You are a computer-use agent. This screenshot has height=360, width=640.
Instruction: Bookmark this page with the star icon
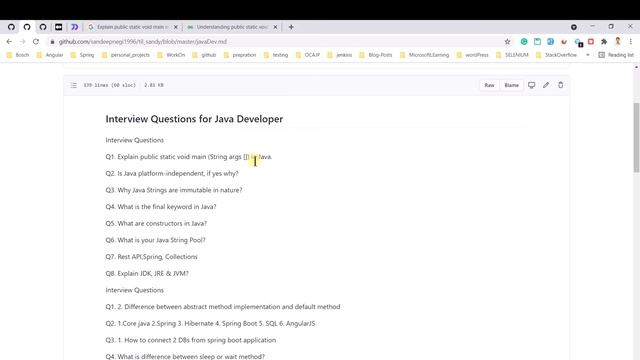507,42
